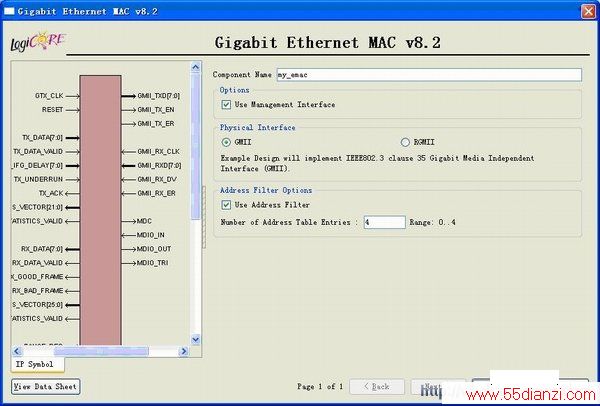
Task: Click the RESET port label
Action: pos(52,110)
